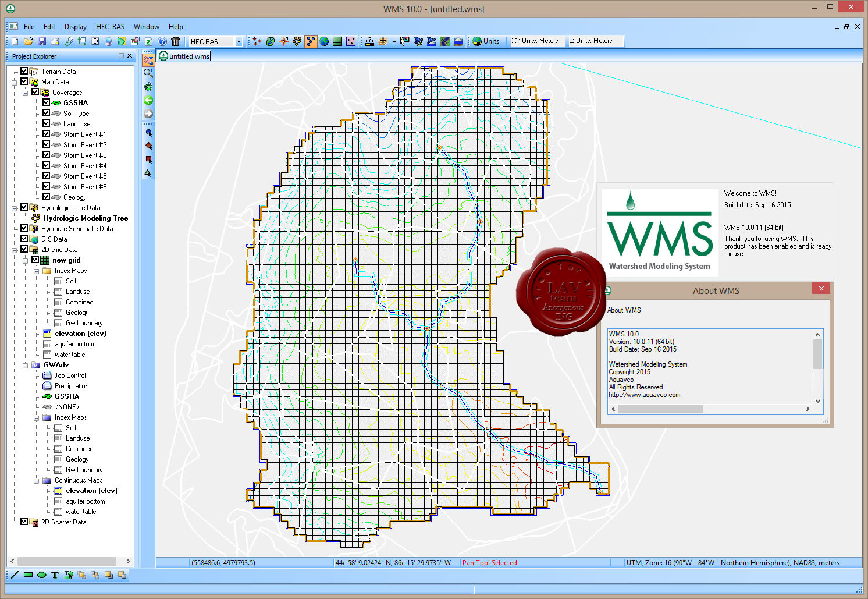
Task: Open the Help menu
Action: (176, 27)
